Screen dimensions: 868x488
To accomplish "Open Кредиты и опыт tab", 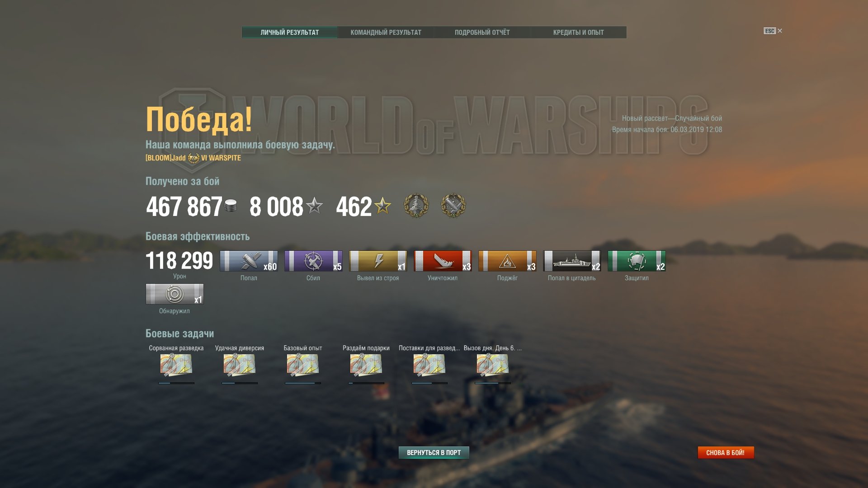I will 578,33.
